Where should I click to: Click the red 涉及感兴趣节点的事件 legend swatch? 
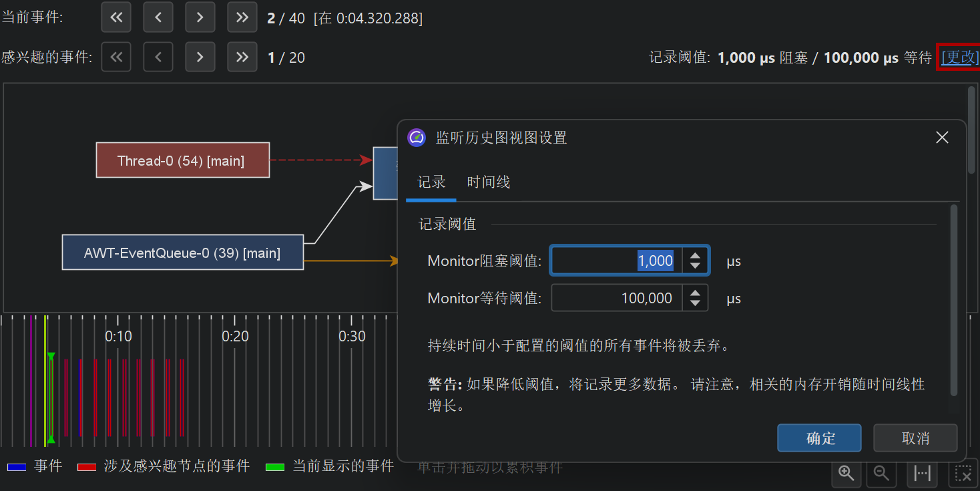pos(87,467)
